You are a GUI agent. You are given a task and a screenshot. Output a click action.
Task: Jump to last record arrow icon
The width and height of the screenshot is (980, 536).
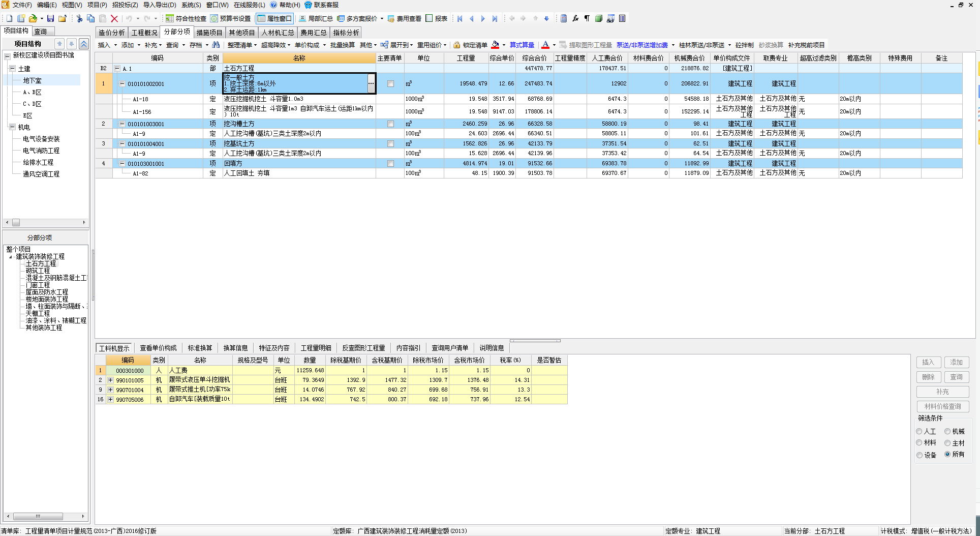495,19
